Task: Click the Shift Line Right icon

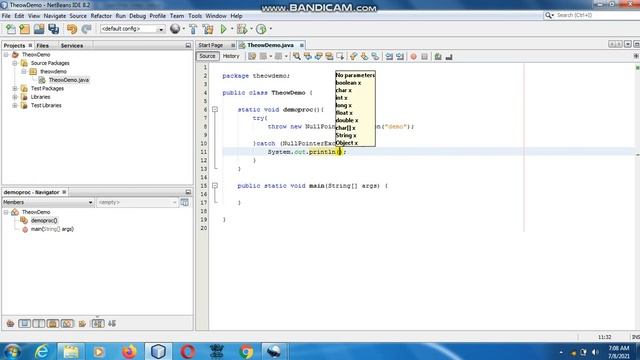Action: point(400,56)
